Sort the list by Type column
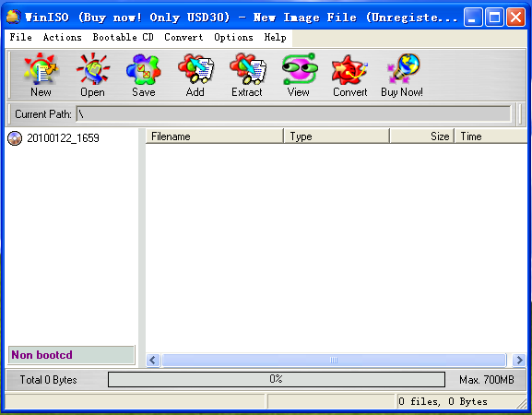The image size is (532, 415). (337, 136)
